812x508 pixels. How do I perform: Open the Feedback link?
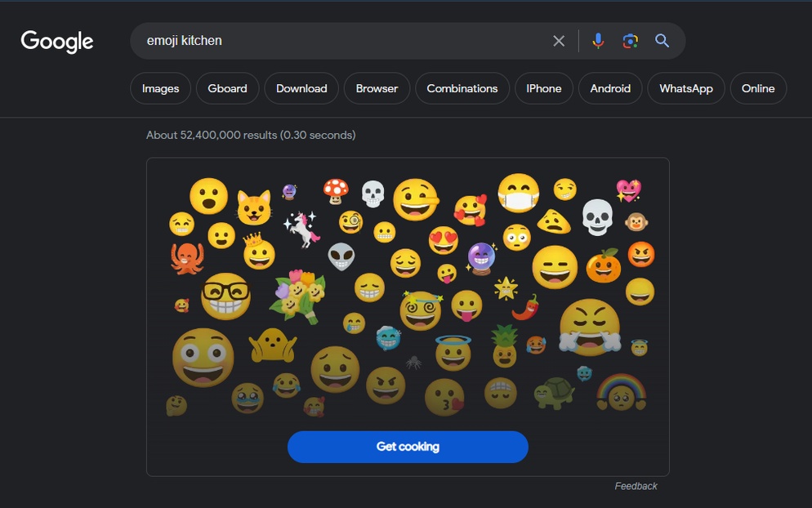(636, 486)
